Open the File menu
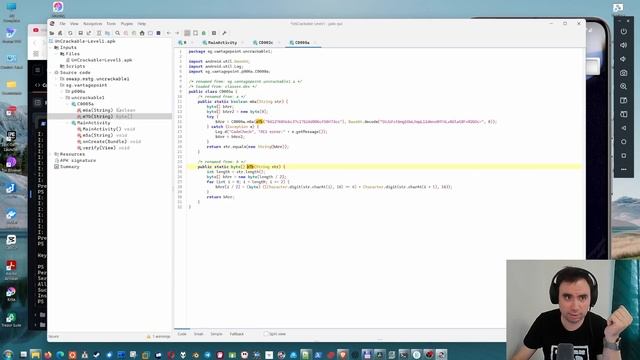 tap(62, 24)
